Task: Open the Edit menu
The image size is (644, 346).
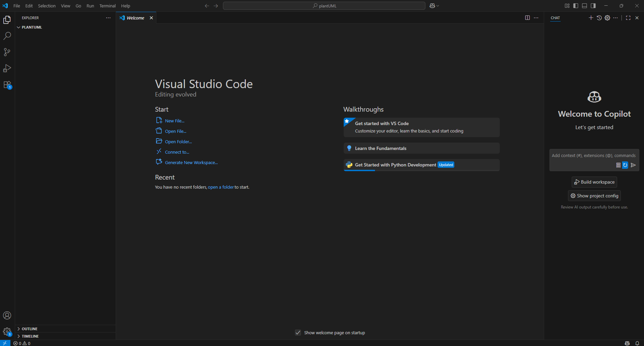Action: tap(29, 6)
